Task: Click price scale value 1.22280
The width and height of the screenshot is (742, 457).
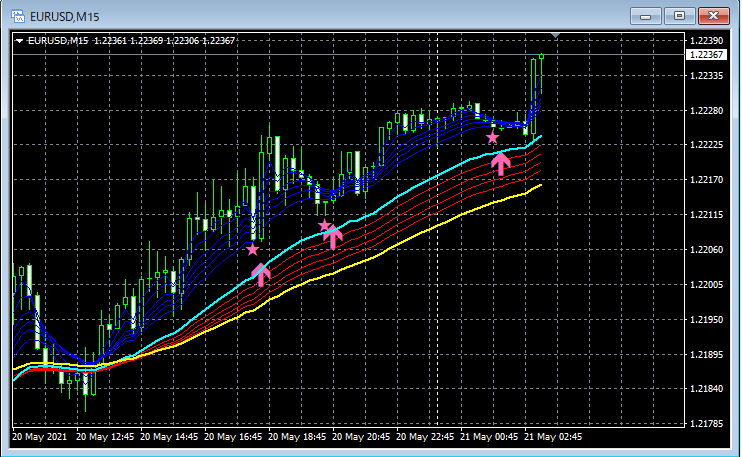Action: click(707, 111)
